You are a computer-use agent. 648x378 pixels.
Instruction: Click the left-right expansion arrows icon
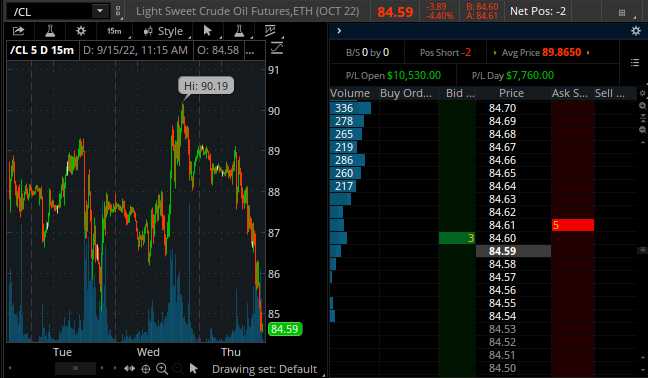[x=129, y=368]
